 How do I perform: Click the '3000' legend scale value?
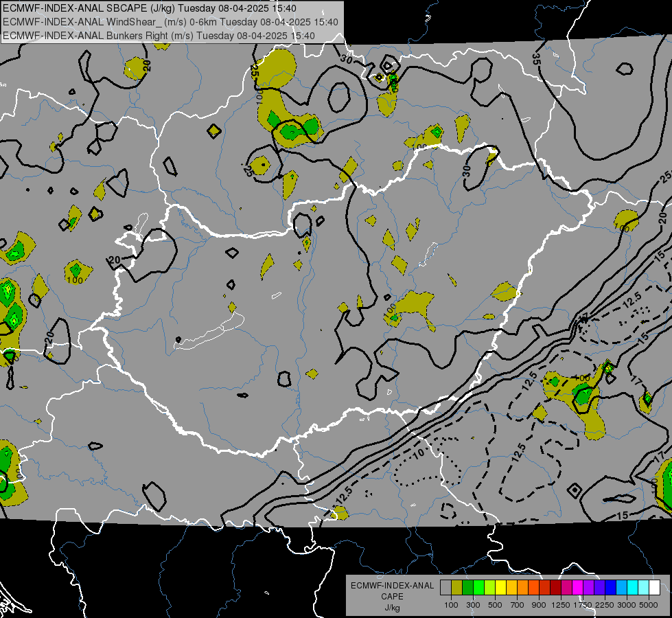click(627, 605)
